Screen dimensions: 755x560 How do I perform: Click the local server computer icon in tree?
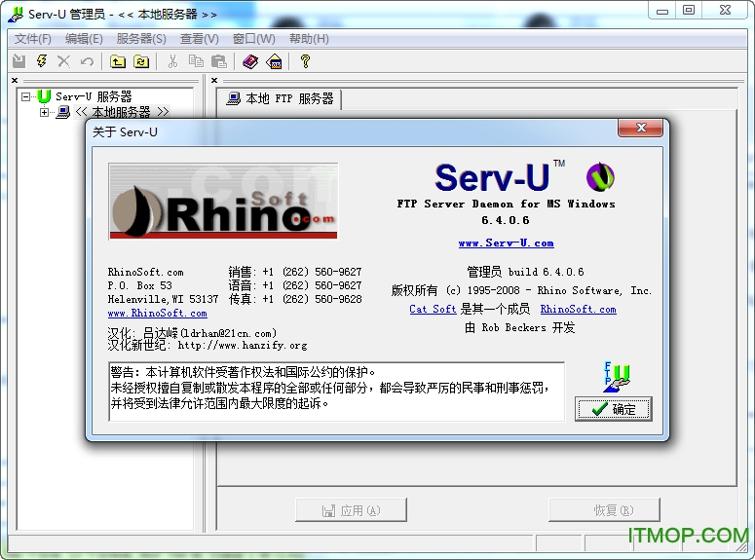tap(63, 112)
